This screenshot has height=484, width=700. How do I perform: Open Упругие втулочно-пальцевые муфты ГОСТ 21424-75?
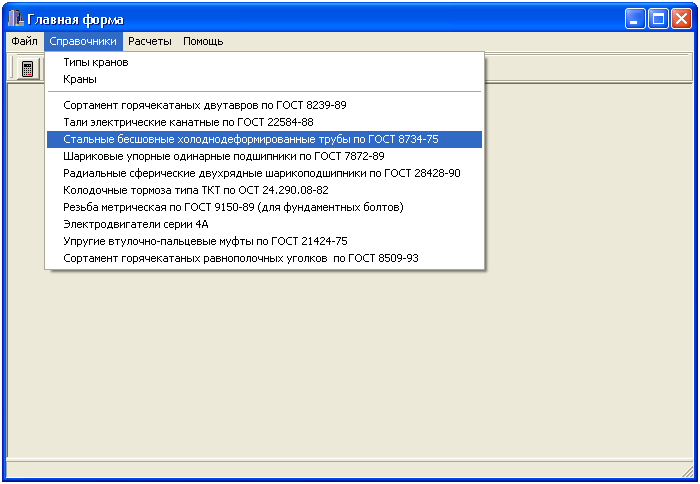pos(264,241)
